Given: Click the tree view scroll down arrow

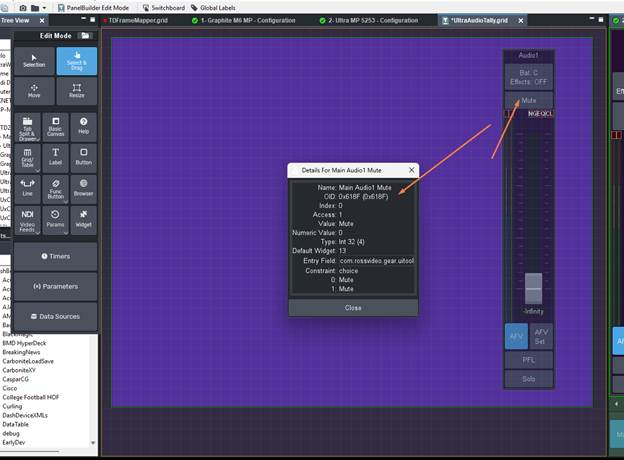Looking at the screenshot, I should 93,442.
